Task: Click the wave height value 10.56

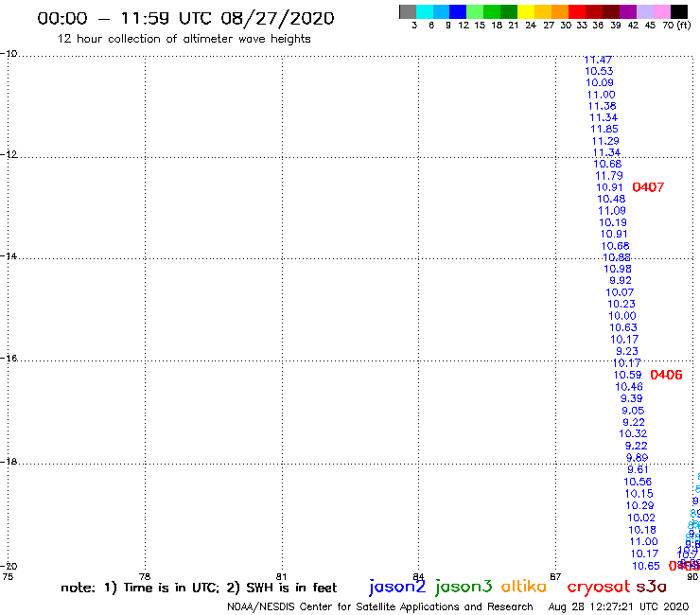Action: tap(638, 482)
